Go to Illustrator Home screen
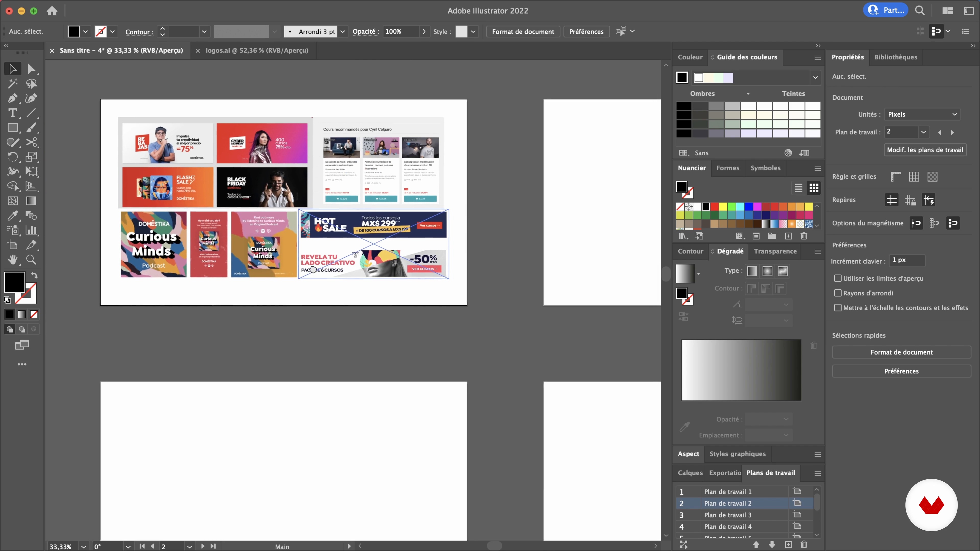980x551 pixels. click(52, 11)
